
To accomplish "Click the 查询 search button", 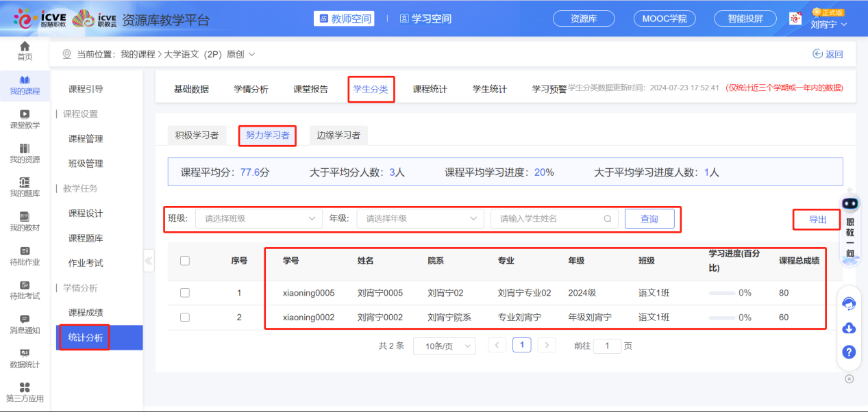I will coord(649,219).
